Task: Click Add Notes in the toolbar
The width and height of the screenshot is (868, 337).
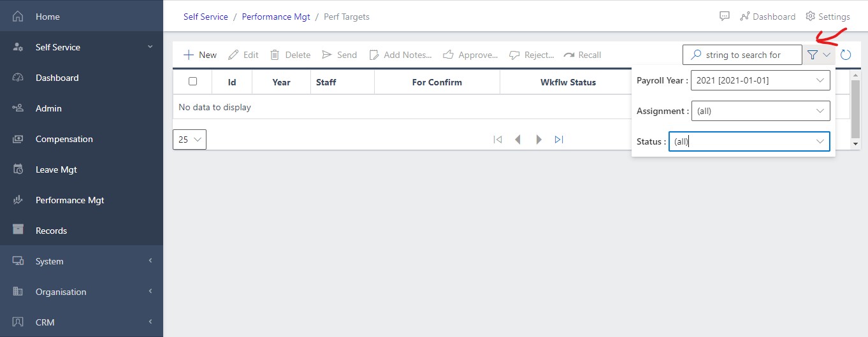Action: [x=400, y=55]
